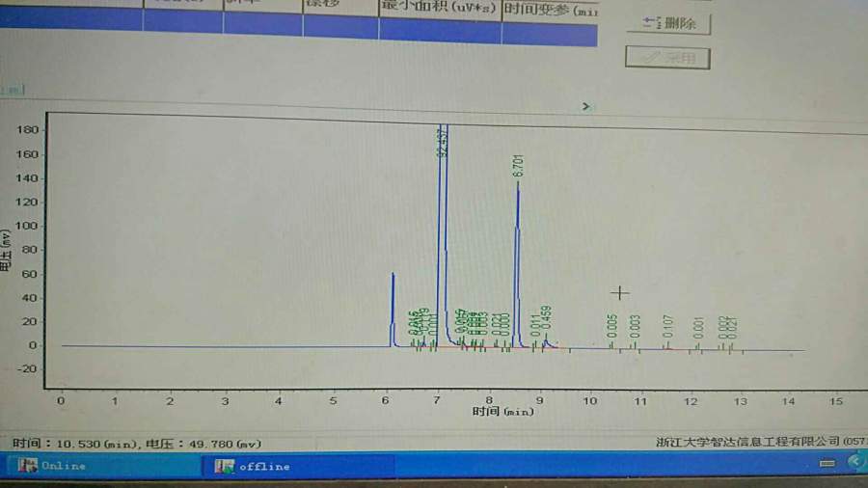Click the Online taskbar app icon

pyautogui.click(x=27, y=465)
